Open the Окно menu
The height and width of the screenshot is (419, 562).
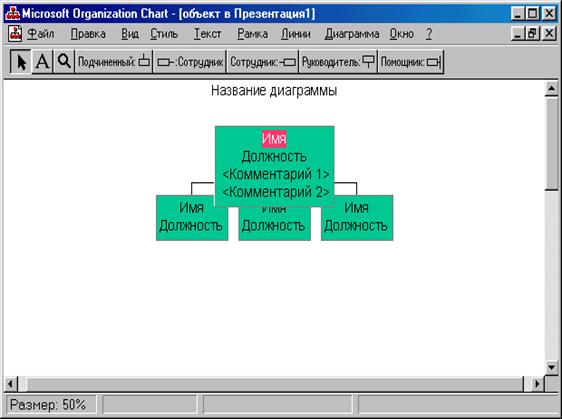[x=401, y=34]
